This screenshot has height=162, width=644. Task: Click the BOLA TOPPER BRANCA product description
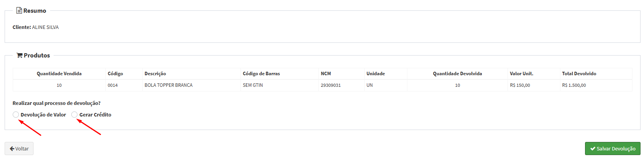168,85
